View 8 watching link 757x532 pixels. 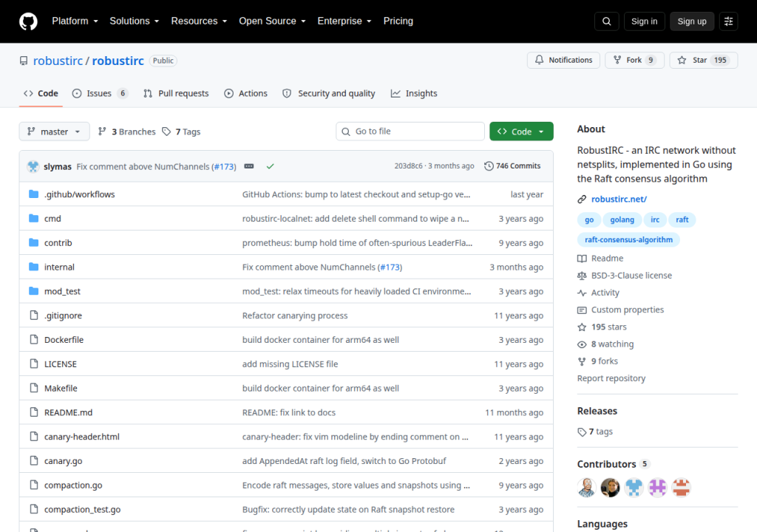(606, 344)
